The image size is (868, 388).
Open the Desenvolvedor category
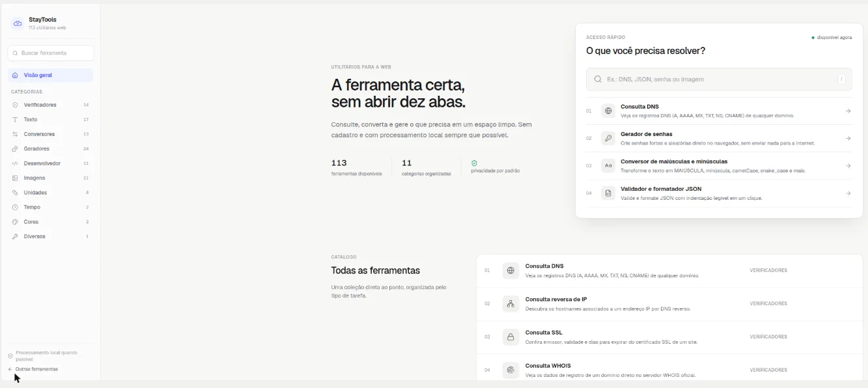(50, 163)
